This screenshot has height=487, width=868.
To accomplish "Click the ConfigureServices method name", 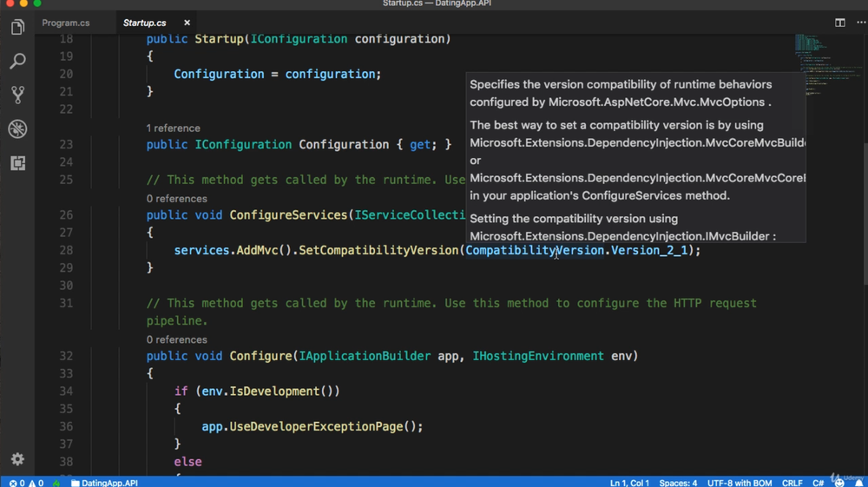I will point(288,214).
